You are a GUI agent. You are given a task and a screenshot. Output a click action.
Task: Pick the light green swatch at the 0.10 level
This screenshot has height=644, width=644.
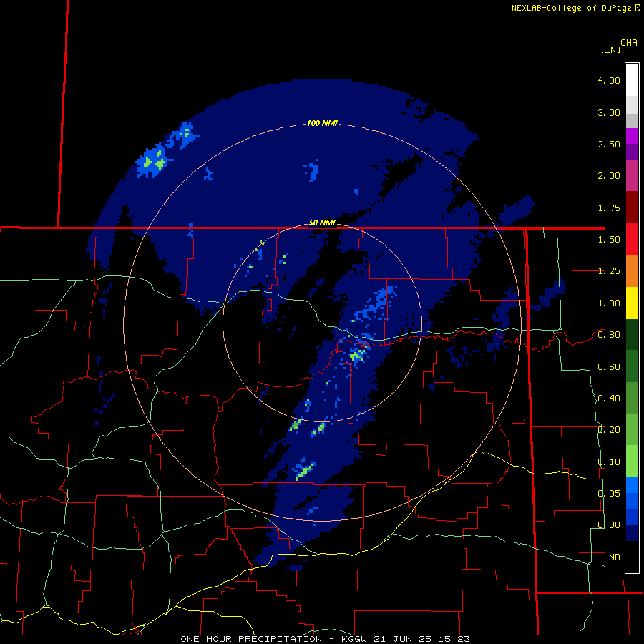tap(632, 462)
